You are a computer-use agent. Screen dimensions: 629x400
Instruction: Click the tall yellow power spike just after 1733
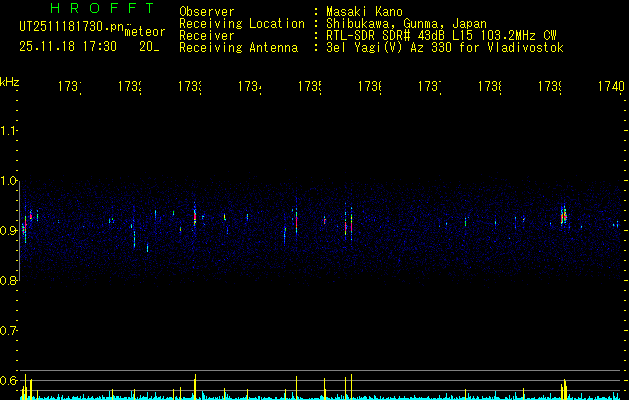195,387
